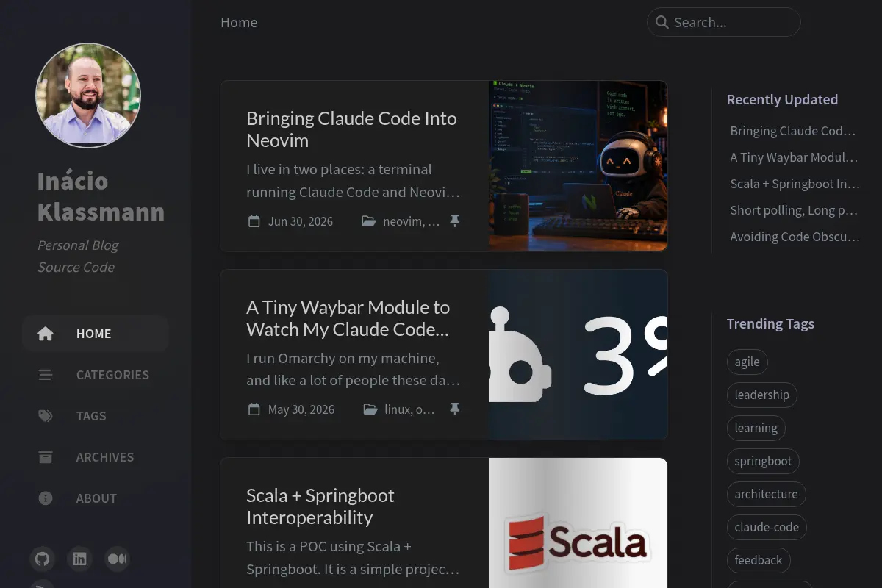Select the learning trending tag
882x588 pixels.
[x=756, y=428]
